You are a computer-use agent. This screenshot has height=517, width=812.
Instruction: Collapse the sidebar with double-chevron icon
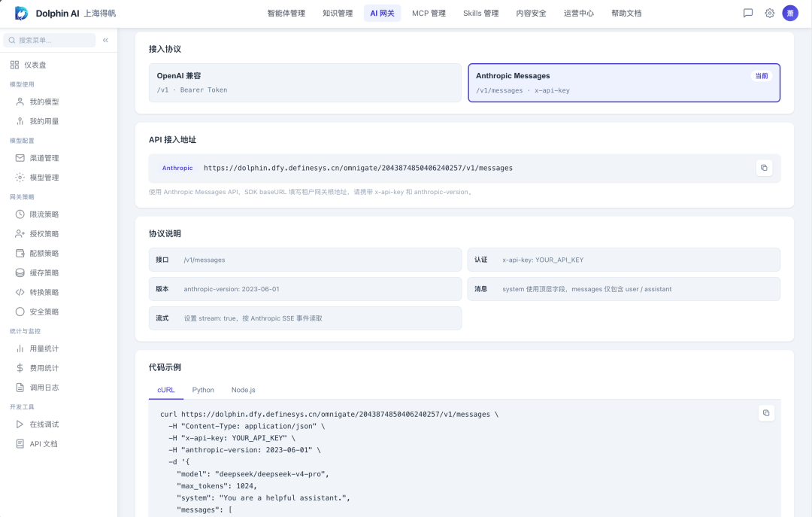point(106,40)
